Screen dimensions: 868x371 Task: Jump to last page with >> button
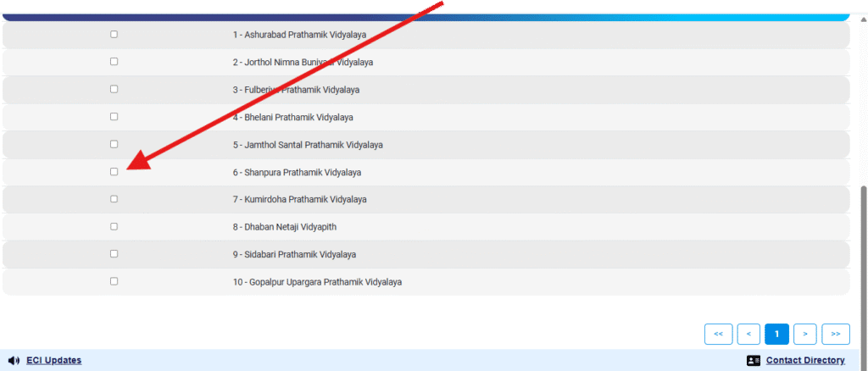coord(836,334)
